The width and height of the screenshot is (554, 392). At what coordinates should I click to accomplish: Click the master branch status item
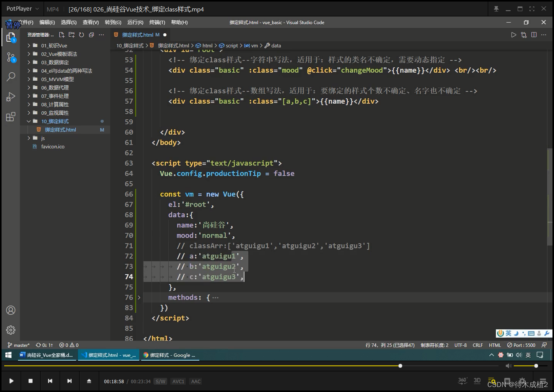point(18,345)
